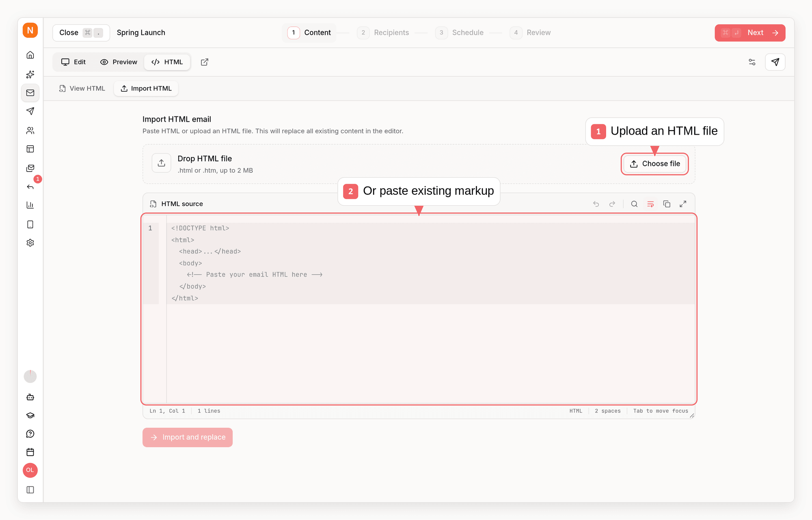Viewport: 812px width, 520px height.
Task: Switch to Edit mode
Action: coord(73,62)
